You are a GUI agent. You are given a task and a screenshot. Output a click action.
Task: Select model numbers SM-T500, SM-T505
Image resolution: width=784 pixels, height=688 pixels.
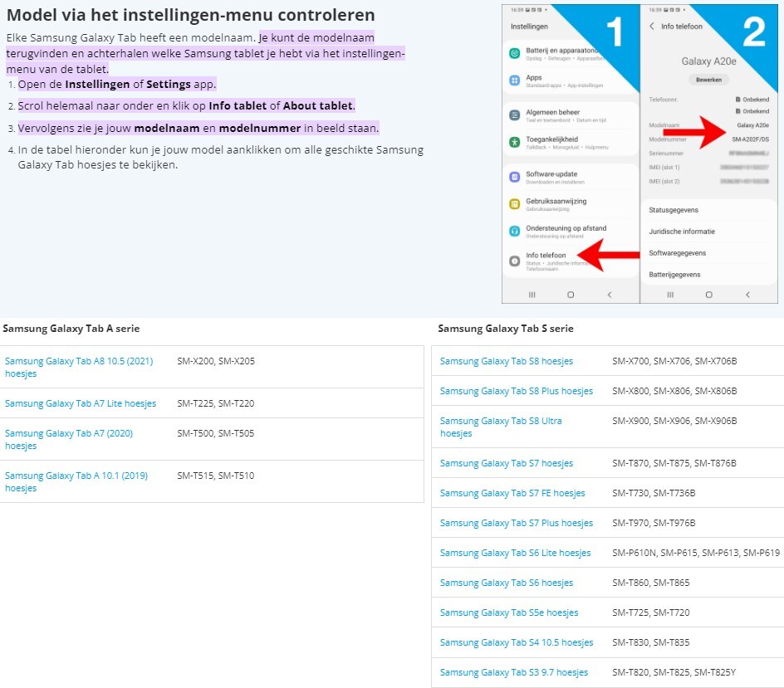click(x=215, y=433)
